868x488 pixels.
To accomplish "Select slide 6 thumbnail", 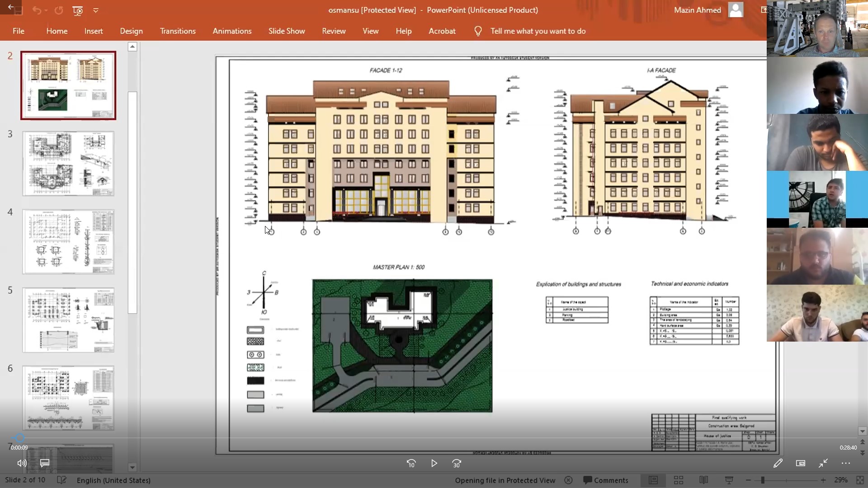I will click(x=68, y=398).
